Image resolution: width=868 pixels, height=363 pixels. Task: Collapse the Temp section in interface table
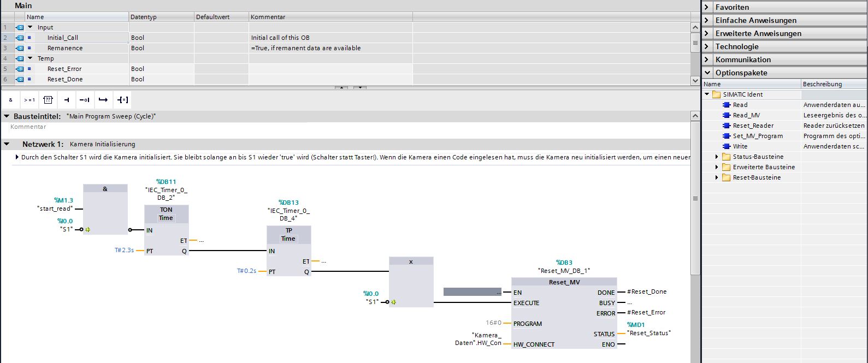(30, 58)
